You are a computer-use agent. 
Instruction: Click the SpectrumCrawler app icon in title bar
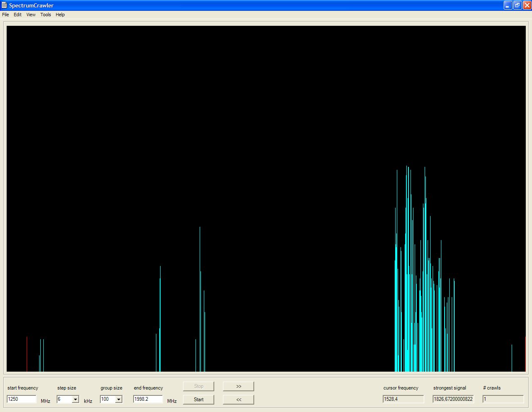[5, 5]
